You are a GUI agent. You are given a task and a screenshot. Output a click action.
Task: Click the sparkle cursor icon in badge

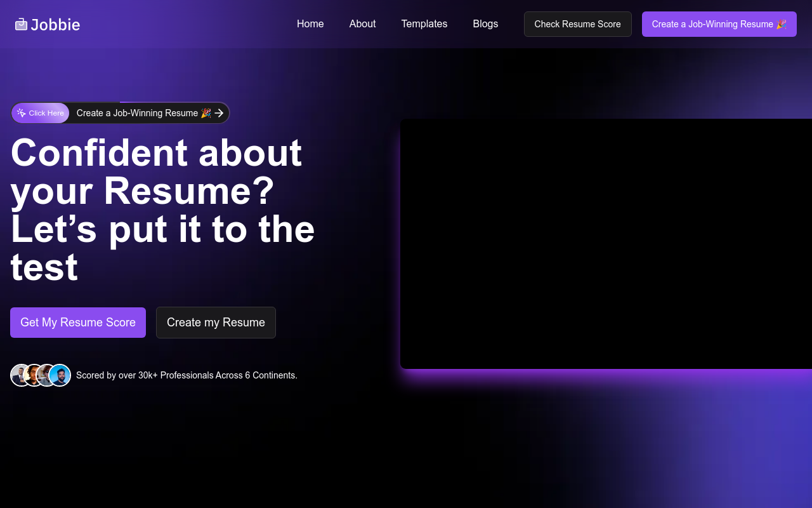pyautogui.click(x=22, y=113)
